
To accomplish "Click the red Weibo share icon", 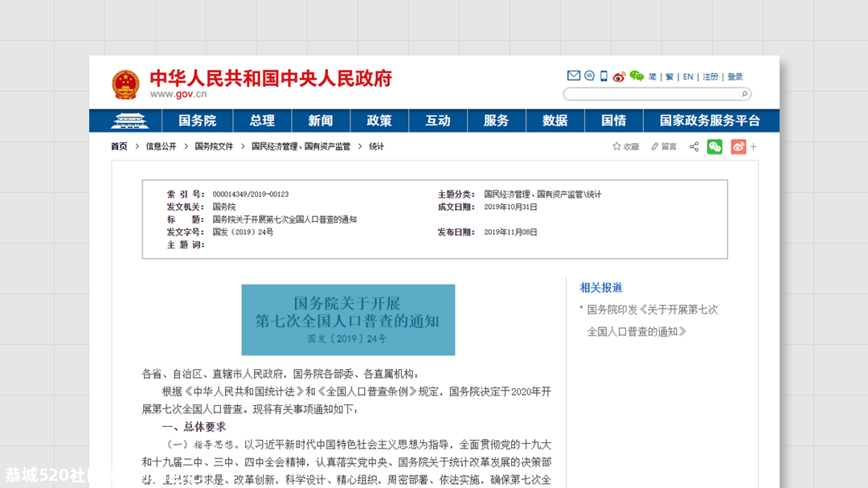I will 738,146.
